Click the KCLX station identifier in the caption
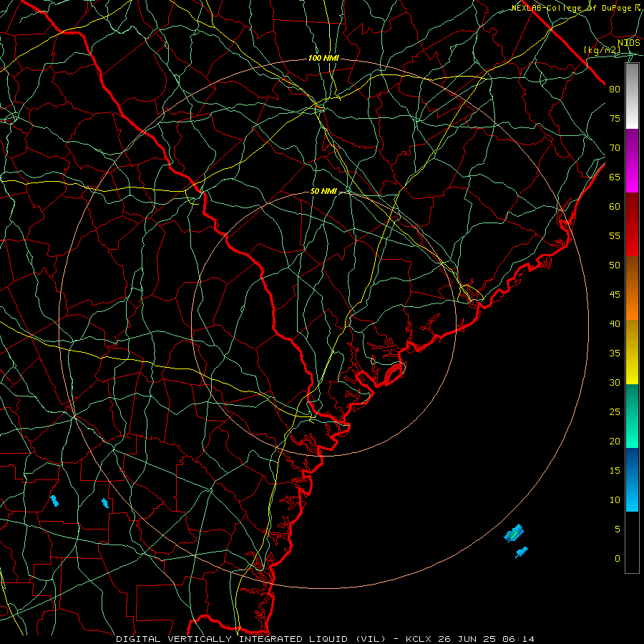The height and width of the screenshot is (644, 644). click(419, 639)
